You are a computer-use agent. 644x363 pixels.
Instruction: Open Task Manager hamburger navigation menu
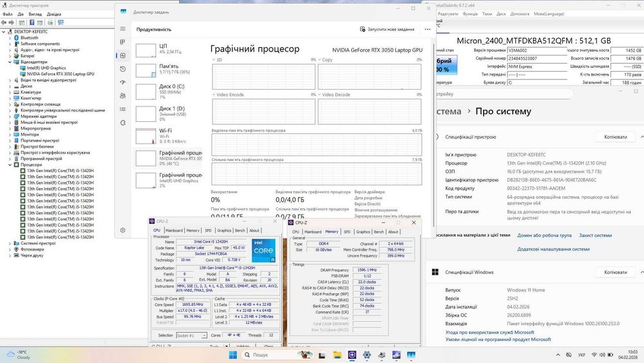123,29
